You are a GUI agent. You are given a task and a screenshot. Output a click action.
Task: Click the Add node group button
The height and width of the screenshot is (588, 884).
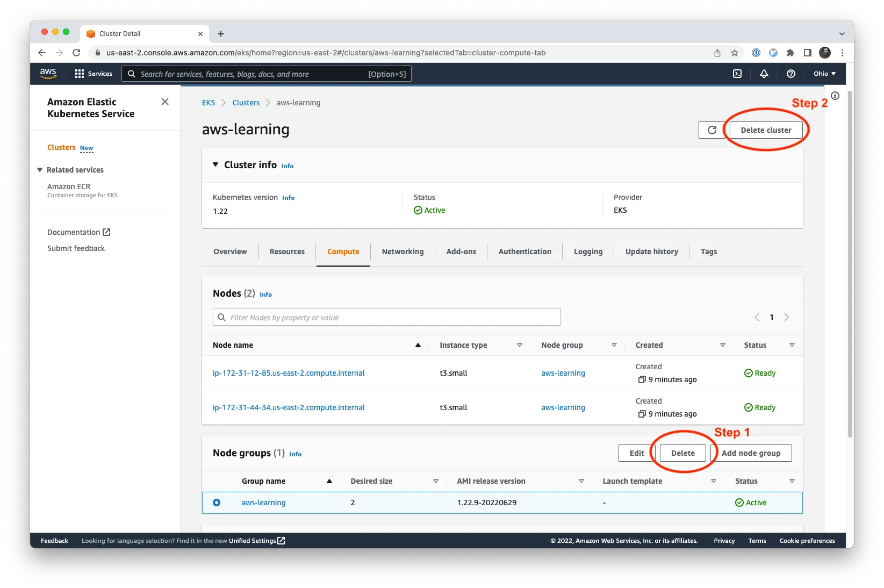[x=751, y=453]
